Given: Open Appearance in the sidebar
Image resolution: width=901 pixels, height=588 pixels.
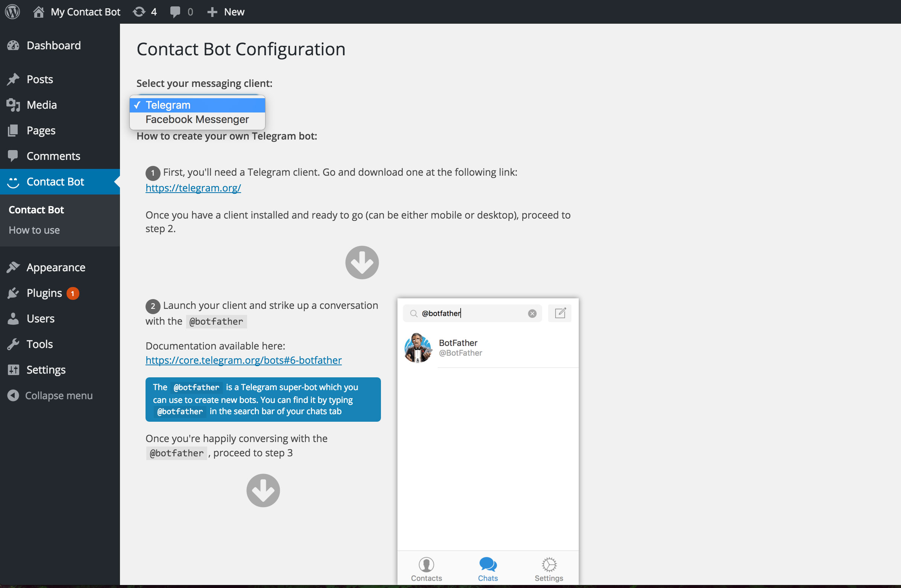Looking at the screenshot, I should coord(56,267).
